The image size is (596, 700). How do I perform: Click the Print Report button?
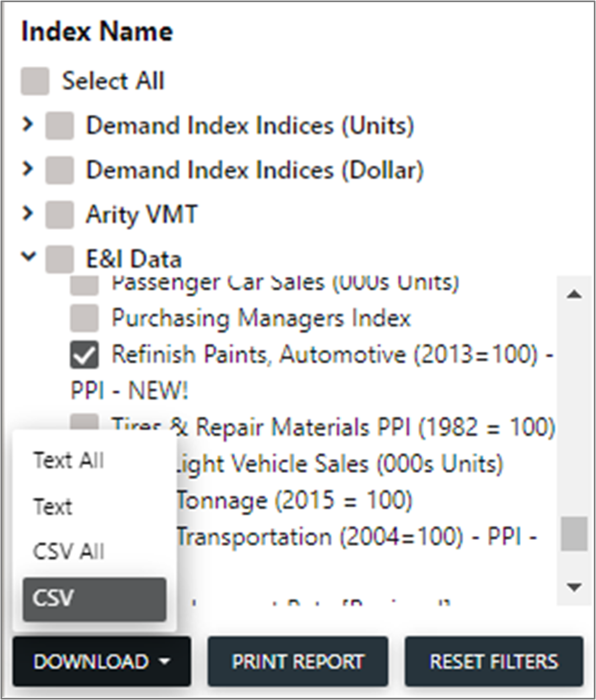click(x=298, y=661)
